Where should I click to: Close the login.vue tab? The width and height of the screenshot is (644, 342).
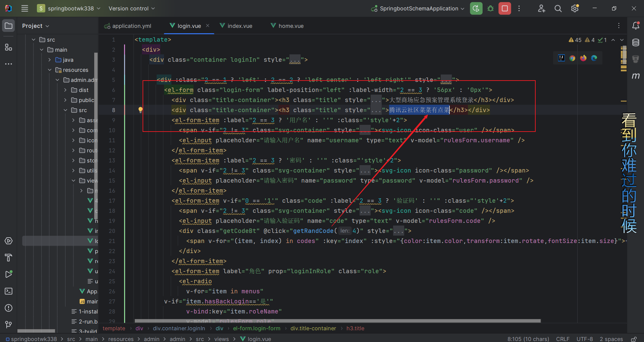208,26
